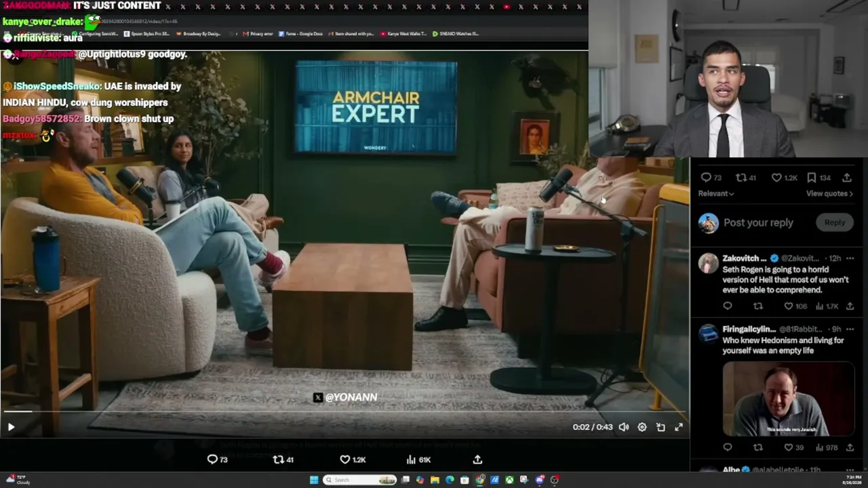Like Firingallcylin's comment with 39 likes
Screen dimensions: 868x488
pos(793,447)
